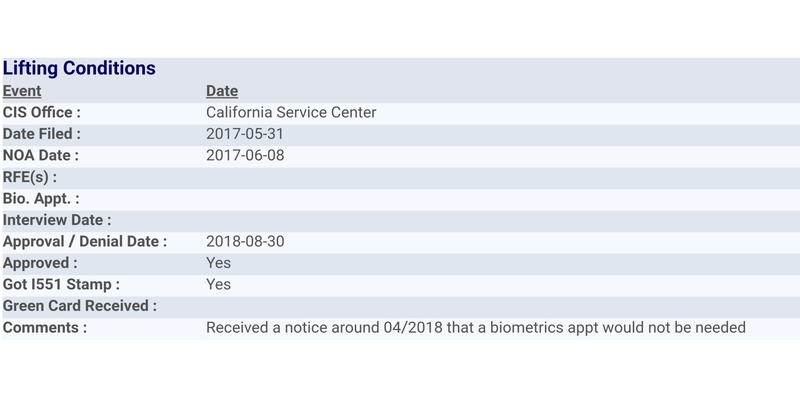
Task: Click the biometrics notice comment text
Action: click(x=476, y=327)
